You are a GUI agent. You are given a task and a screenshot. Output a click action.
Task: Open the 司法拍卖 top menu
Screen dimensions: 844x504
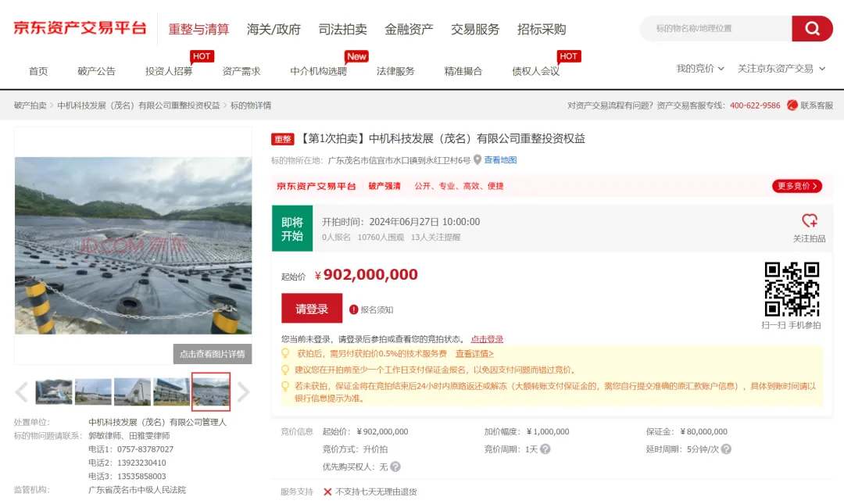342,29
